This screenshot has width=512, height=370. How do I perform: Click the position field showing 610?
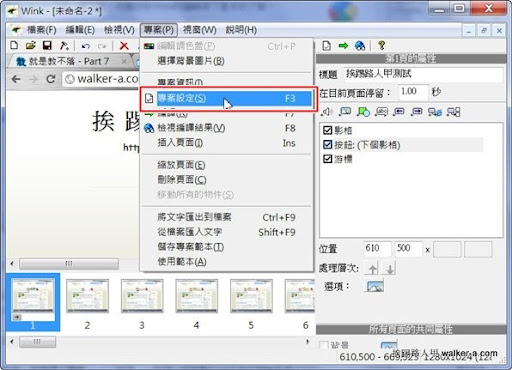pyautogui.click(x=377, y=249)
